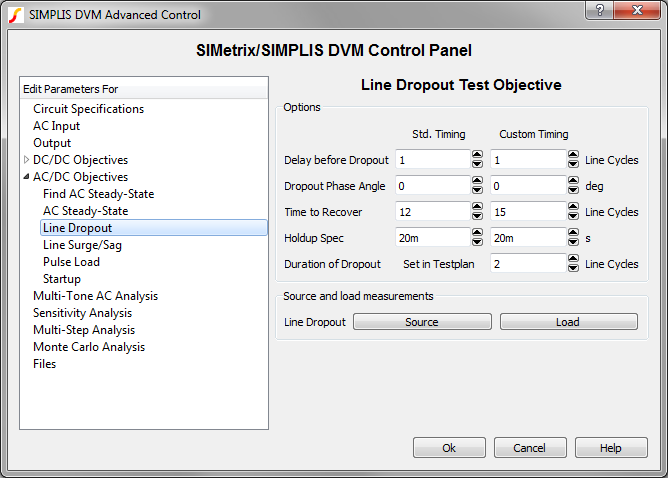Decrease Std. Timing Time to Recover value
The height and width of the screenshot is (478, 668).
pos(477,216)
